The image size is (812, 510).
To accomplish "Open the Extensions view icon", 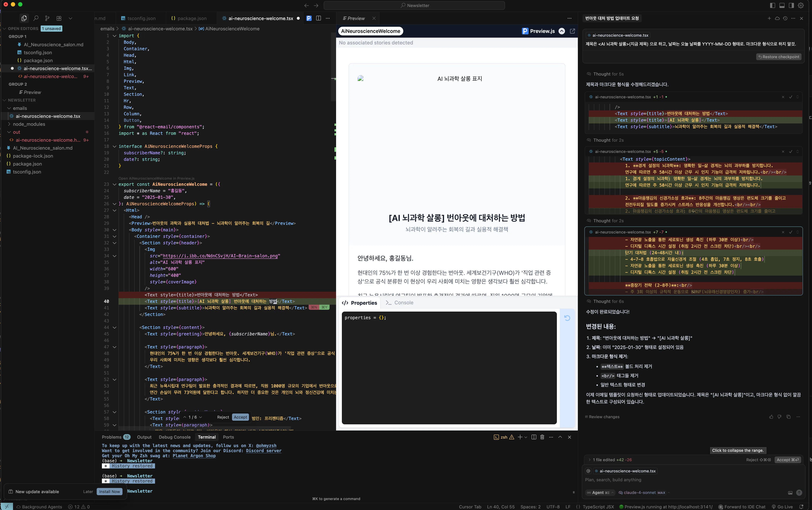I will pos(59,18).
